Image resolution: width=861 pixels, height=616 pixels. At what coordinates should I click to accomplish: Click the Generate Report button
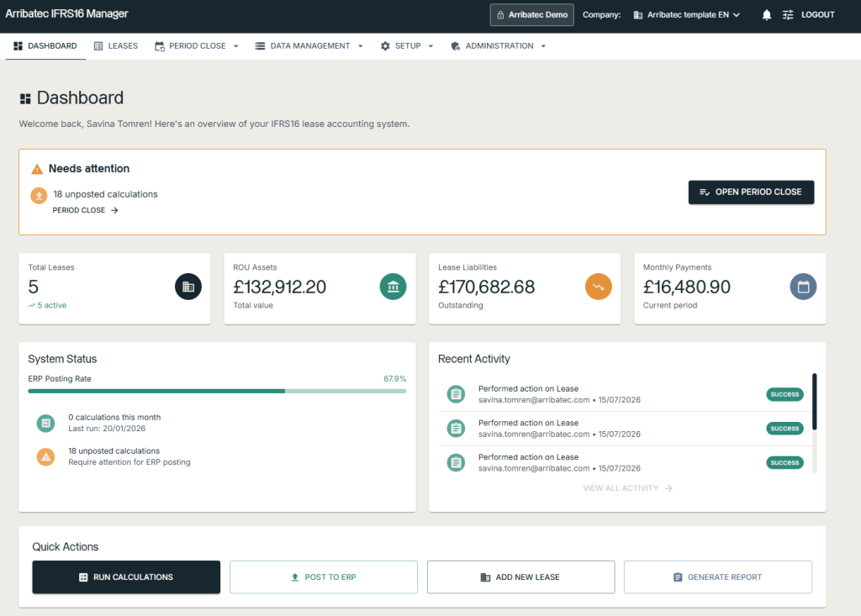click(x=718, y=577)
